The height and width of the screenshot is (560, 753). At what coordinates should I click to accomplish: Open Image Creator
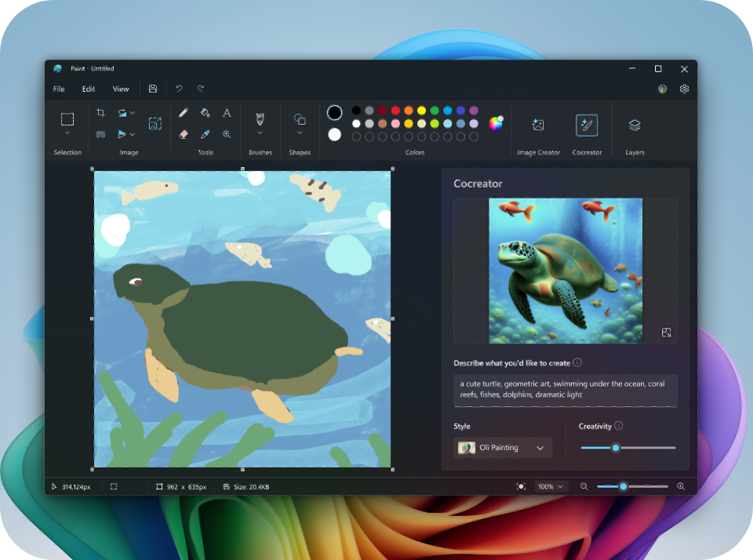[x=538, y=125]
